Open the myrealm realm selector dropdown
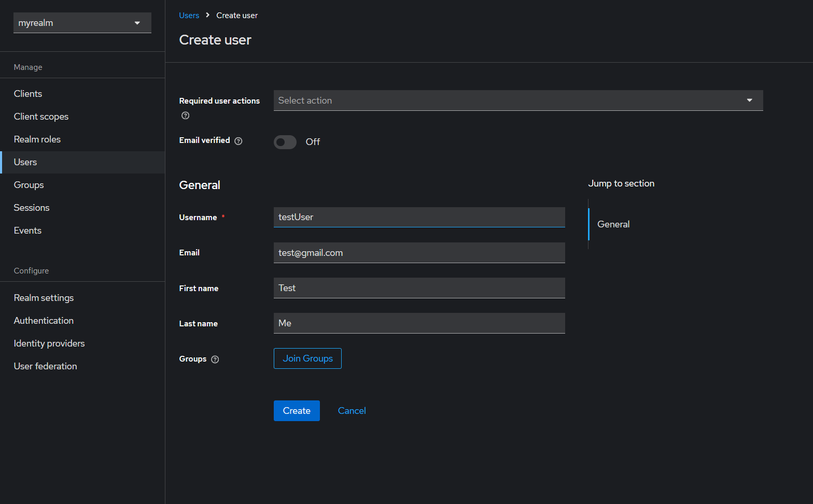Viewport: 813px width, 504px height. [82, 23]
